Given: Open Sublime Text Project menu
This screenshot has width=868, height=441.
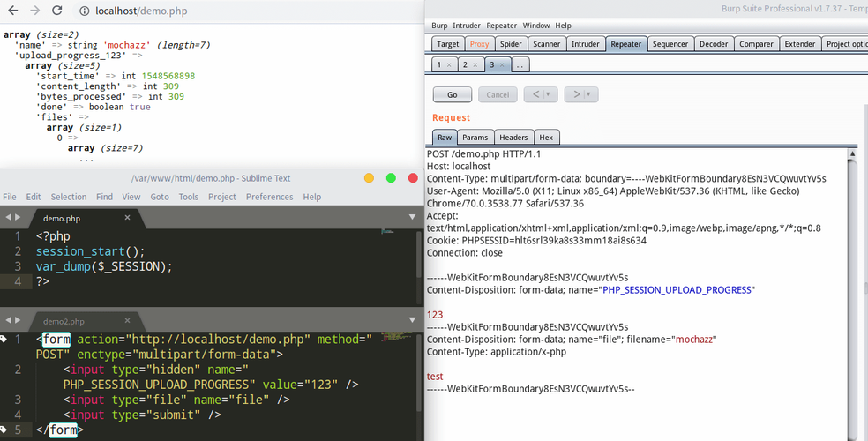Looking at the screenshot, I should (x=222, y=197).
